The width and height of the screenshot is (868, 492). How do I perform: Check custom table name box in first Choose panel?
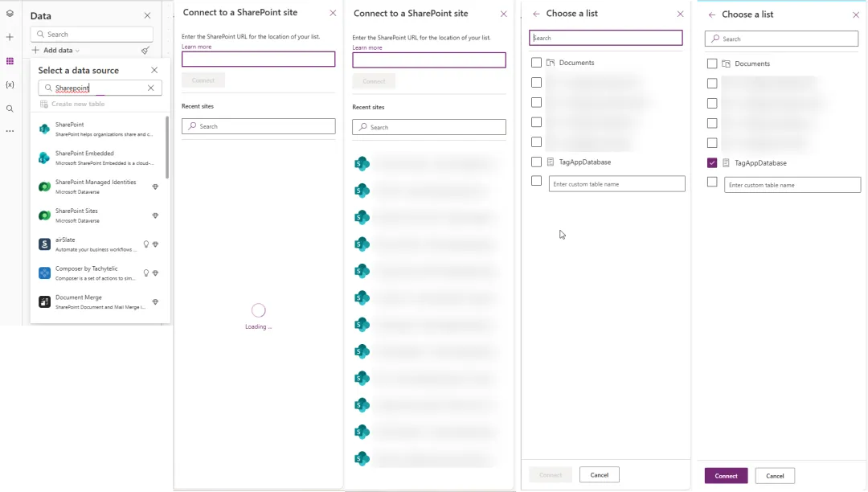536,181
